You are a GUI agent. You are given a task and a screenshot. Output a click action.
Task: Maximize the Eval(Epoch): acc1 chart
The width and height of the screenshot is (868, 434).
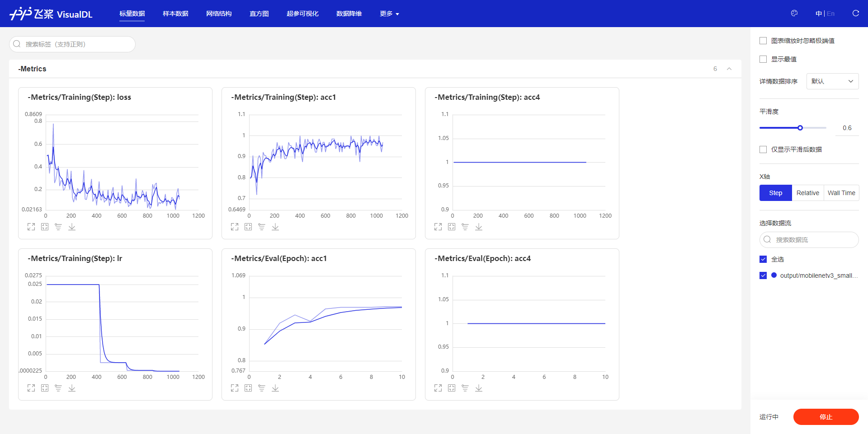tap(235, 388)
